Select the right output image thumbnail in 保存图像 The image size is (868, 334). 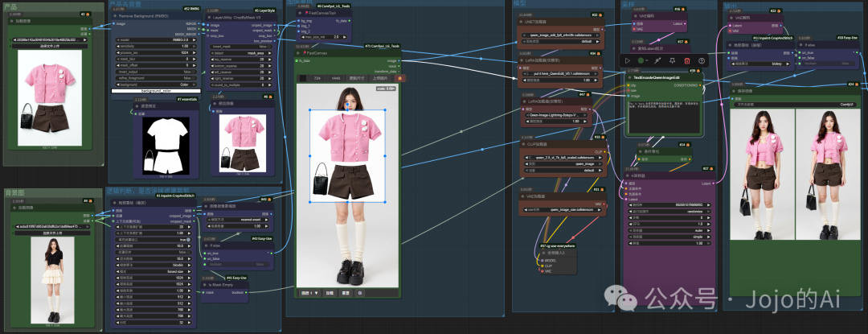click(828, 174)
